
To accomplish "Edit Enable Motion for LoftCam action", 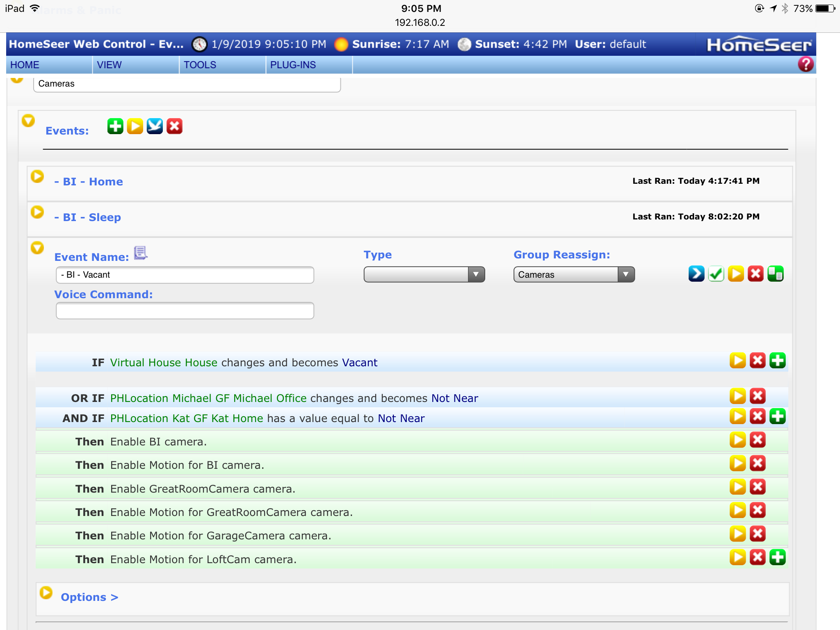I will tap(737, 557).
